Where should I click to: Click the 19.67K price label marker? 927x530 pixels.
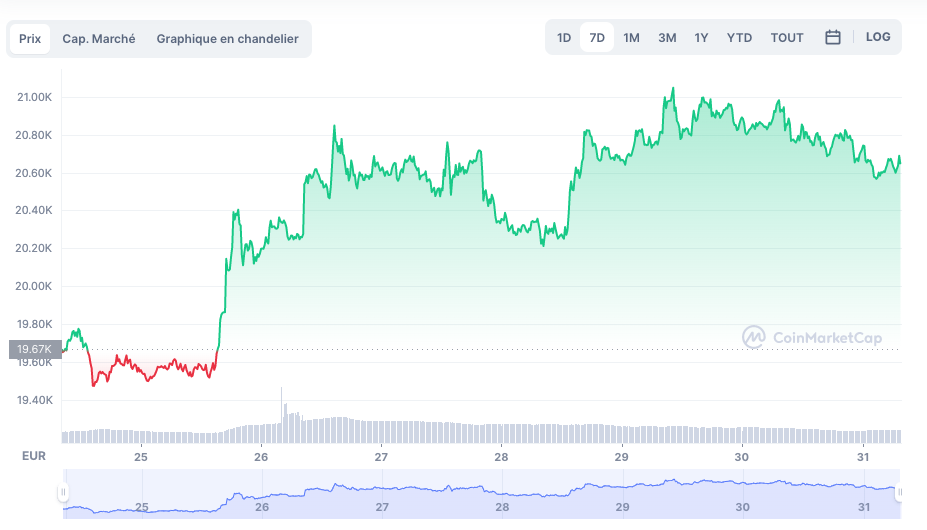pos(35,349)
